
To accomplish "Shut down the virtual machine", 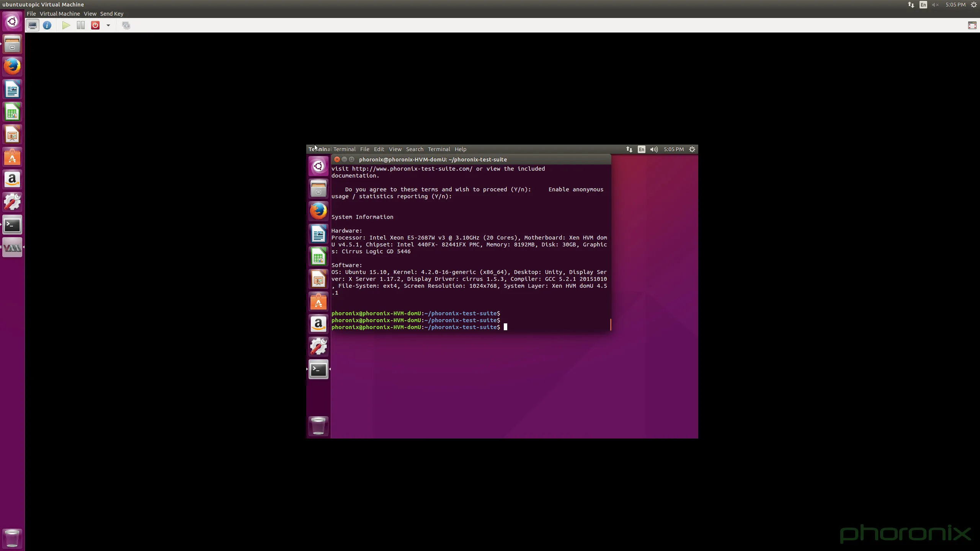I will [x=95, y=25].
